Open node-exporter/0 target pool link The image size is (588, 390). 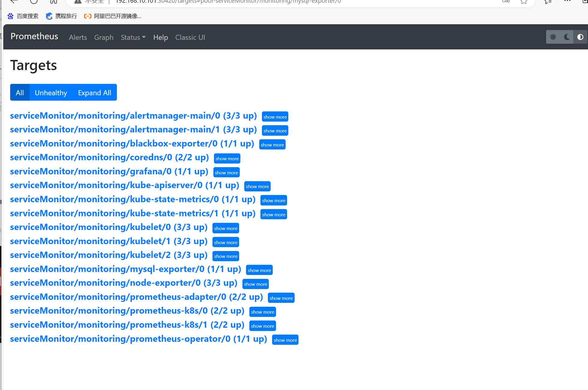(x=124, y=283)
